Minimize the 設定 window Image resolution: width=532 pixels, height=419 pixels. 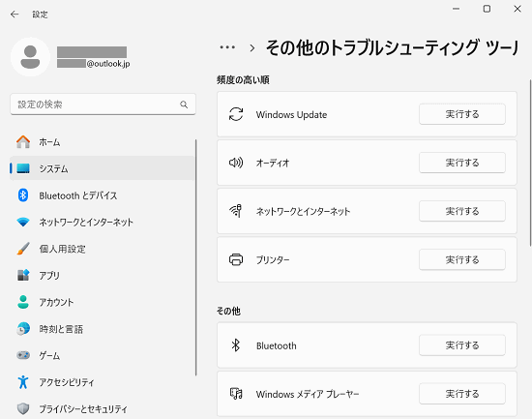point(457,9)
